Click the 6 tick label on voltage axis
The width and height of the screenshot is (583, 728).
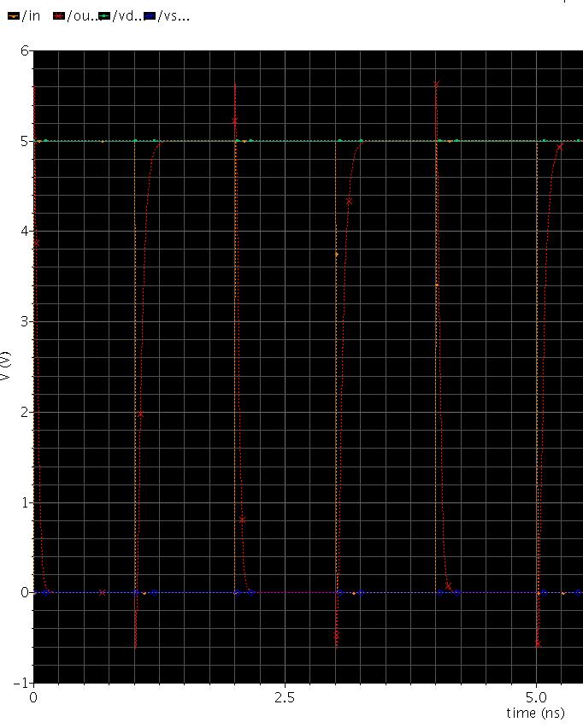[x=25, y=51]
